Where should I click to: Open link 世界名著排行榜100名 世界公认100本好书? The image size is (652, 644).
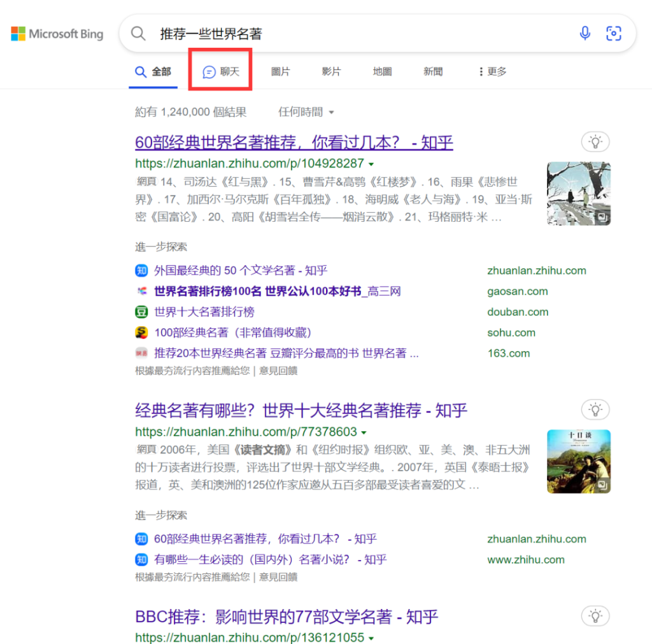278,291
